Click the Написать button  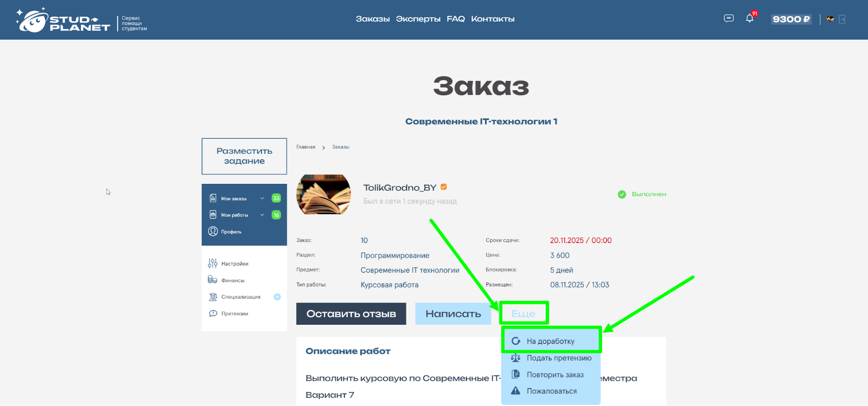coord(453,313)
